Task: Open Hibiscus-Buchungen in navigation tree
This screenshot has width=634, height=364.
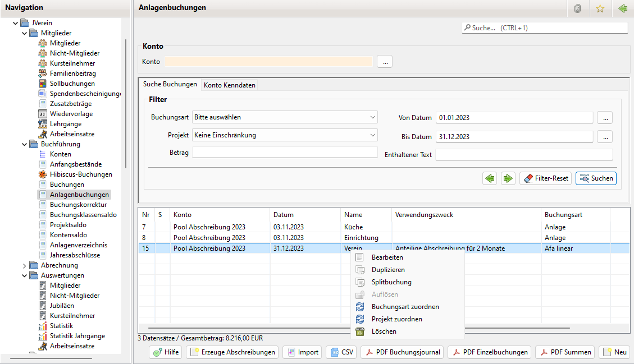Action: tap(80, 174)
